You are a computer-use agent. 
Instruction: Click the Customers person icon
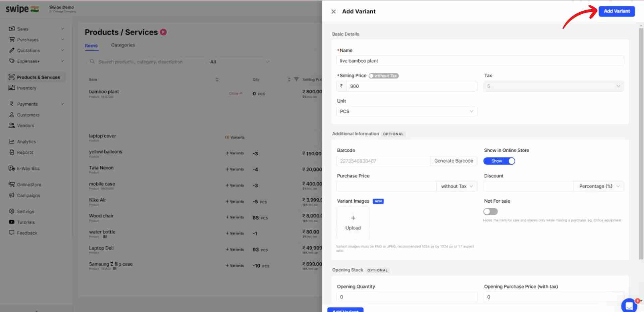tap(12, 115)
